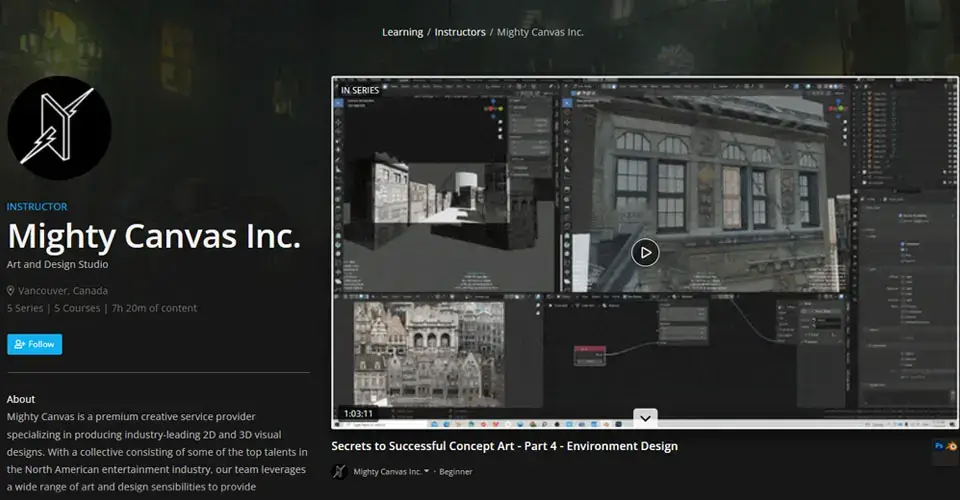Click the INSTRUCTOR label

tap(37, 207)
